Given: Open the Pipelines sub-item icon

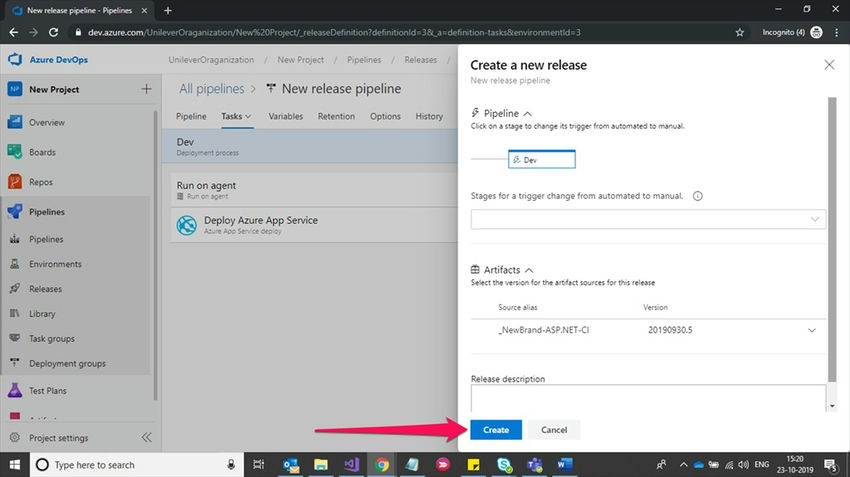Looking at the screenshot, I should click(x=15, y=239).
